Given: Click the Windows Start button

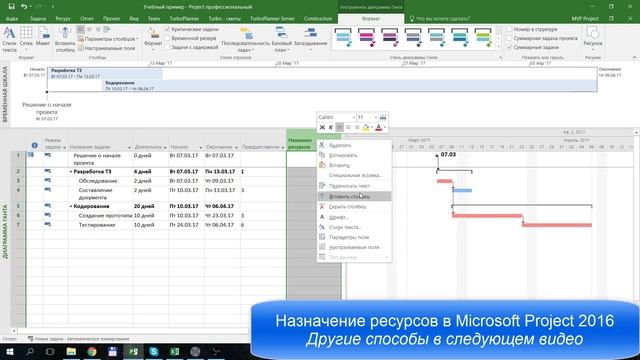Looking at the screenshot, I should 9,351.
